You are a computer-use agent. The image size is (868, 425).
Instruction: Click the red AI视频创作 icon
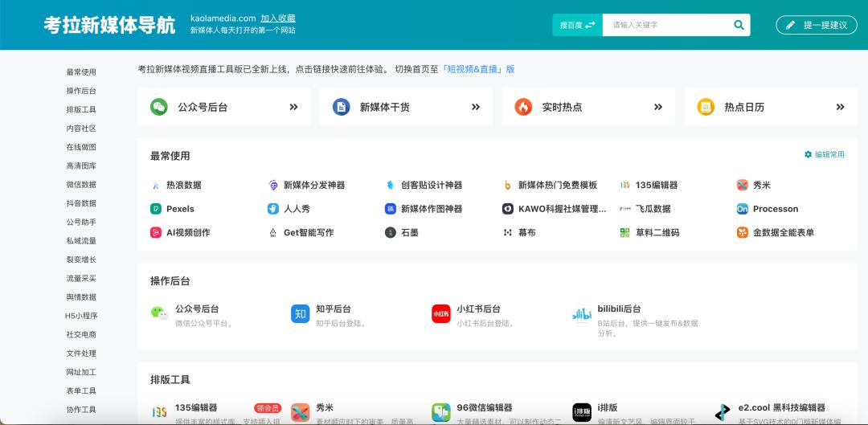(x=156, y=232)
